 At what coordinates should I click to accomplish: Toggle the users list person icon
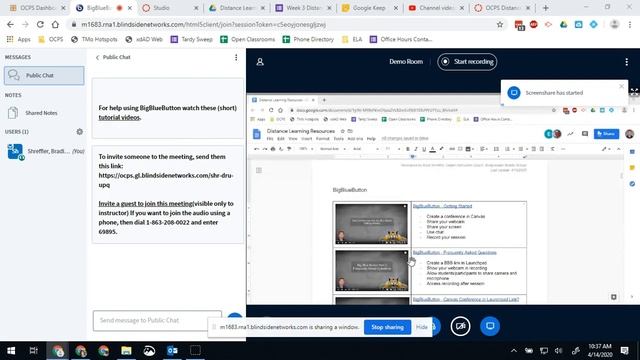pos(260,62)
